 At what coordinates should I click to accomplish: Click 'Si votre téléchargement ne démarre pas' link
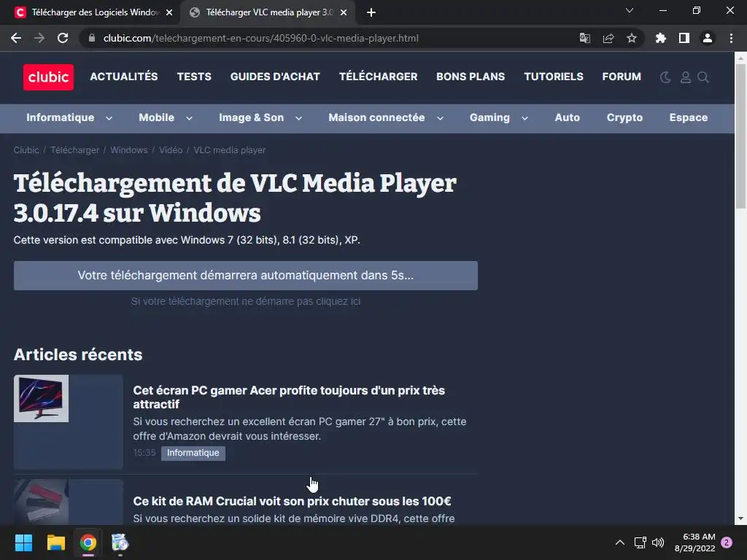[245, 301]
